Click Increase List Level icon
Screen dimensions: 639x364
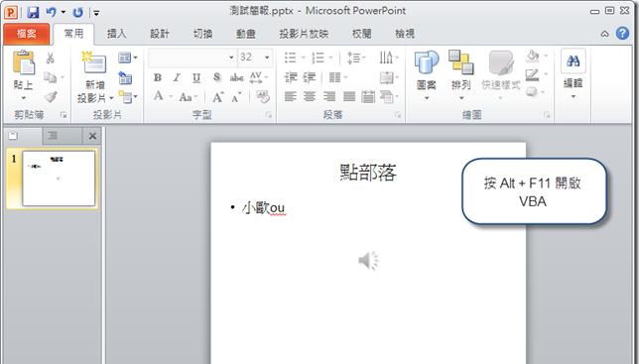pyautogui.click(x=310, y=77)
